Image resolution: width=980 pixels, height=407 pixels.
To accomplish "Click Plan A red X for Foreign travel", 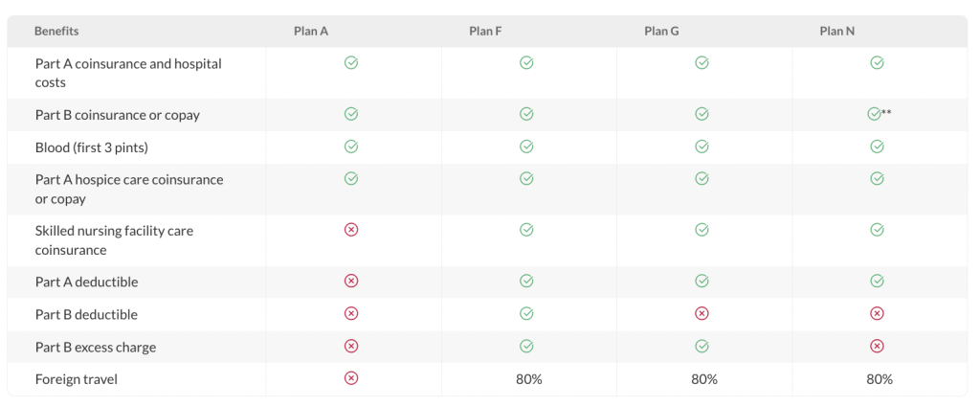I will pyautogui.click(x=351, y=377).
